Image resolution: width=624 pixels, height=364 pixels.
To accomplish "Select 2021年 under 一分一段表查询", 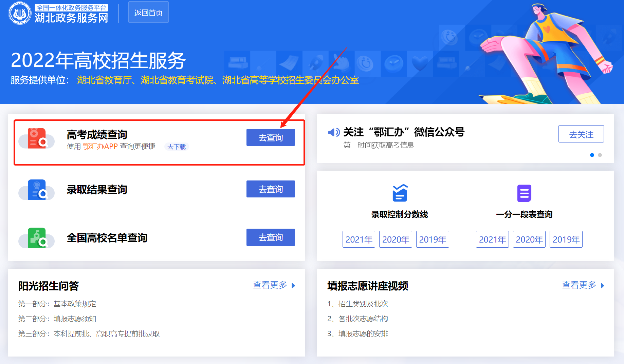I will coord(492,239).
